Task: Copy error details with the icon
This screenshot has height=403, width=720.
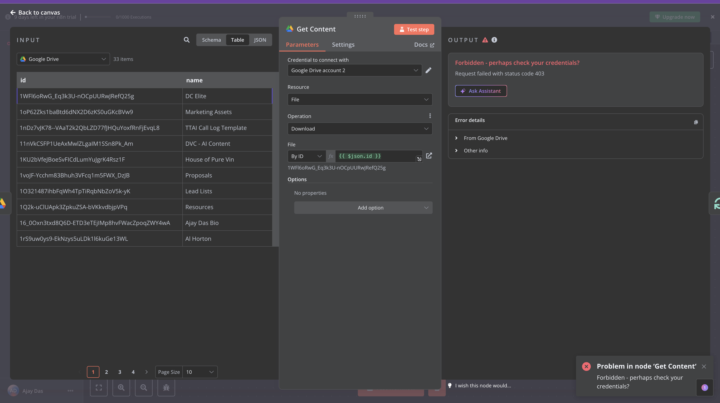Action: click(696, 122)
